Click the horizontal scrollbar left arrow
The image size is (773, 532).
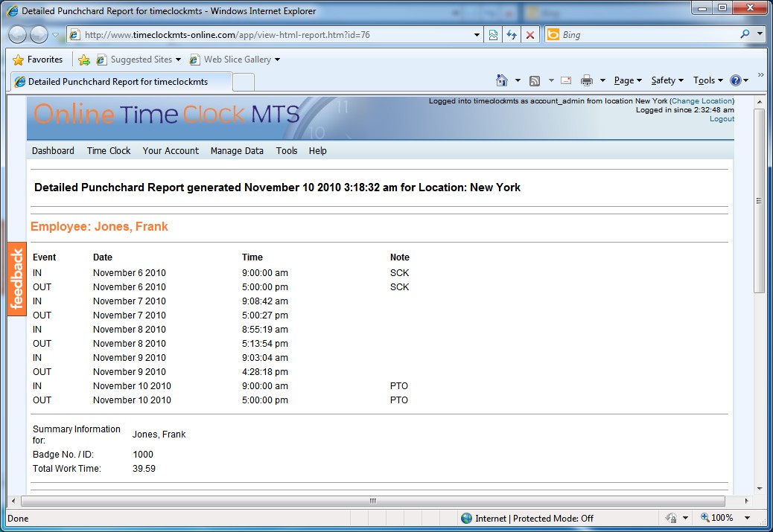click(x=13, y=501)
